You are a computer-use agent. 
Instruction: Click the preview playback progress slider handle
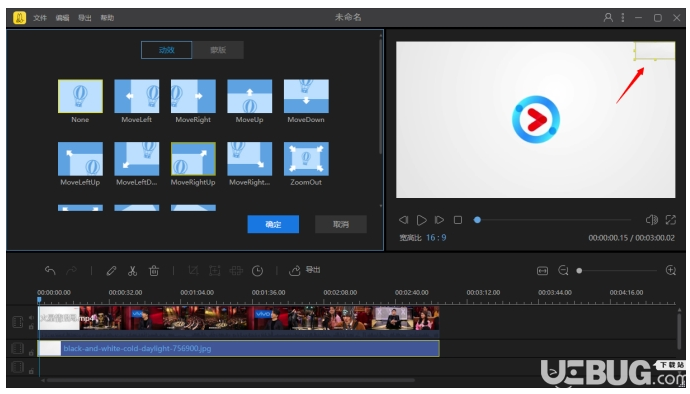click(x=477, y=220)
